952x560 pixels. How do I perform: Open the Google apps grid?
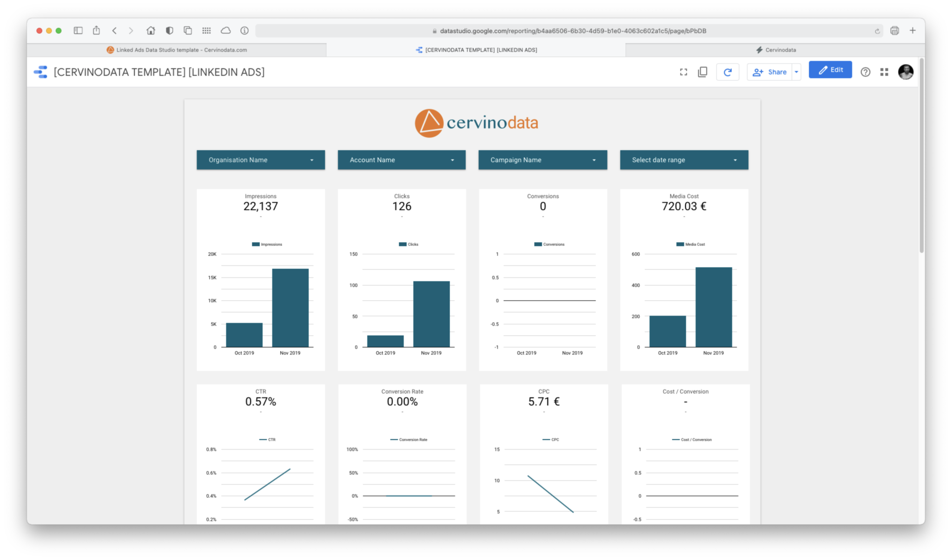(884, 72)
